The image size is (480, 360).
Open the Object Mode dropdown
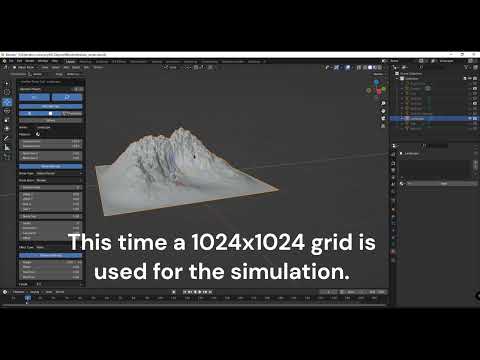[x=26, y=67]
